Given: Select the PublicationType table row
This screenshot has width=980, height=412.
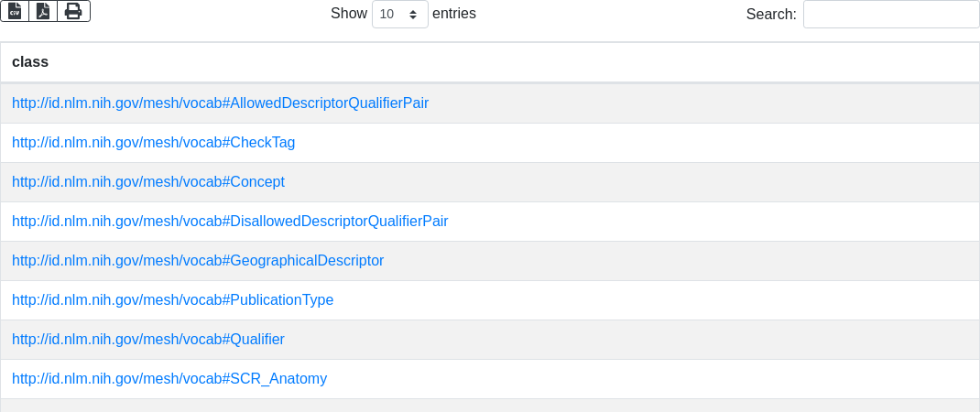Looking at the screenshot, I should point(641,300).
